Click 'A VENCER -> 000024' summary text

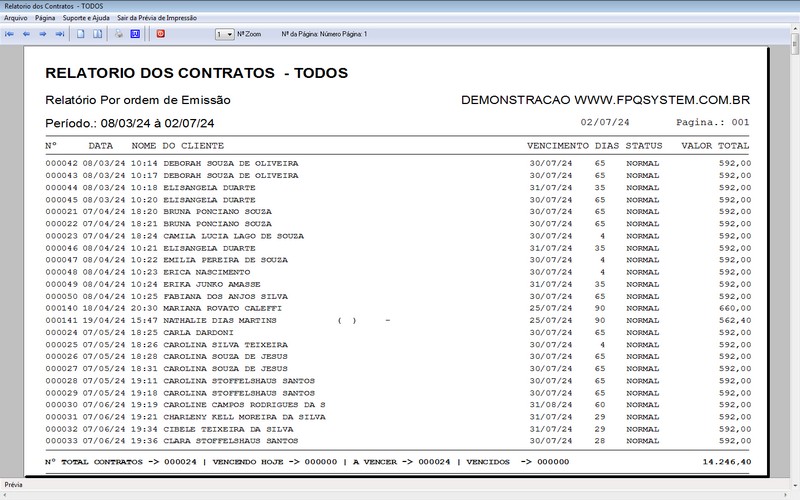(x=402, y=462)
